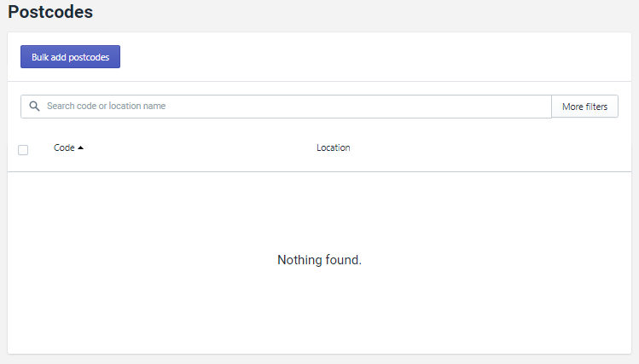Start a bulk import of postcodes
Image resolution: width=639 pixels, height=364 pixels.
(70, 57)
